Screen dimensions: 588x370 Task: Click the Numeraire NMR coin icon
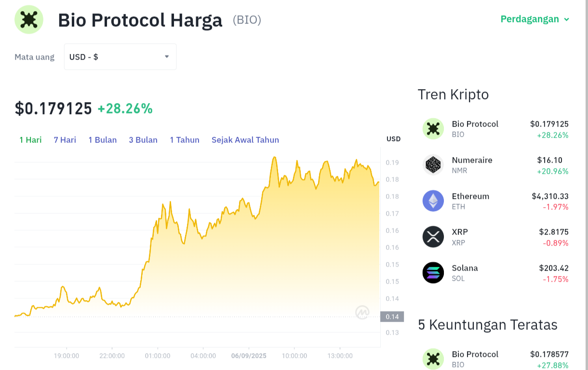(433, 165)
